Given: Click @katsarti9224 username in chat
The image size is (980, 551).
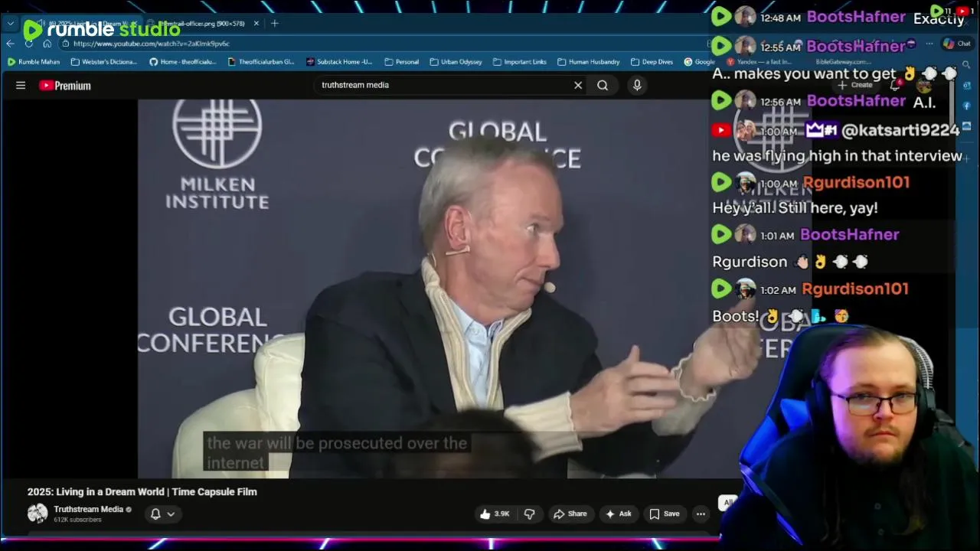Looking at the screenshot, I should (900, 130).
